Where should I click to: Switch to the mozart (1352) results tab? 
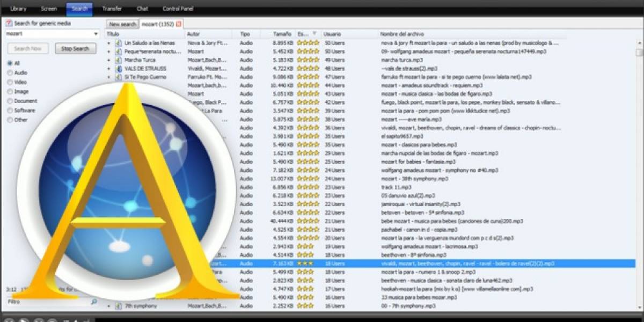click(x=162, y=24)
